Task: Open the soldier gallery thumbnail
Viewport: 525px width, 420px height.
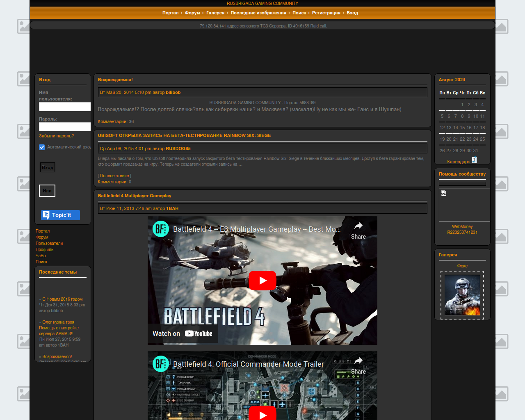Action: (462, 295)
